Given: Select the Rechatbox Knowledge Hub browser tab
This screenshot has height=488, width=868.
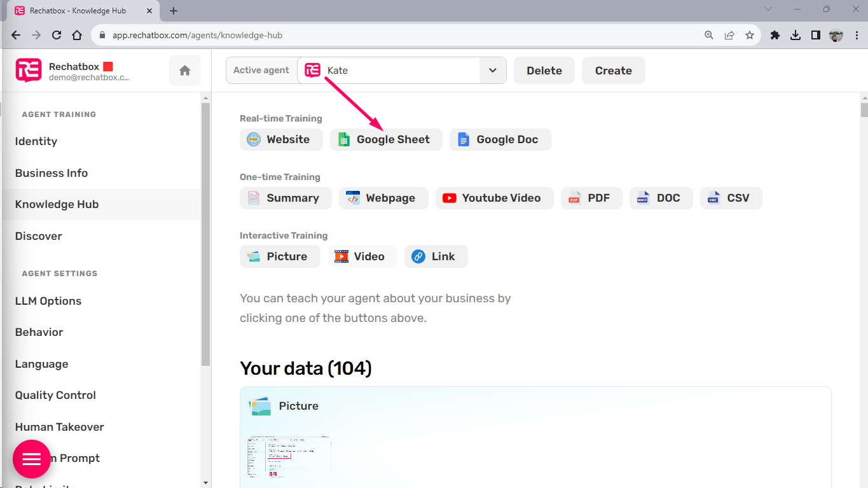Looking at the screenshot, I should click(84, 11).
